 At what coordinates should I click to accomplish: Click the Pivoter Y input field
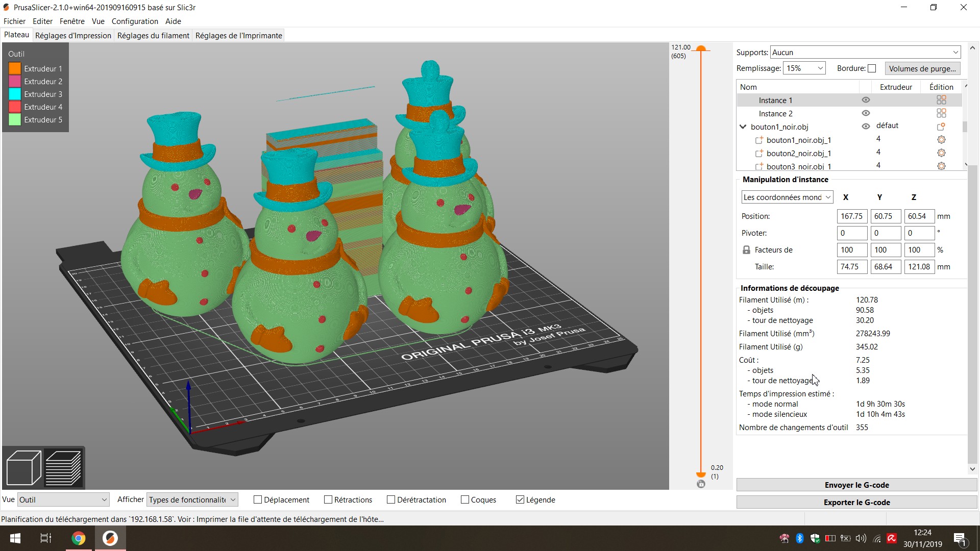886,233
